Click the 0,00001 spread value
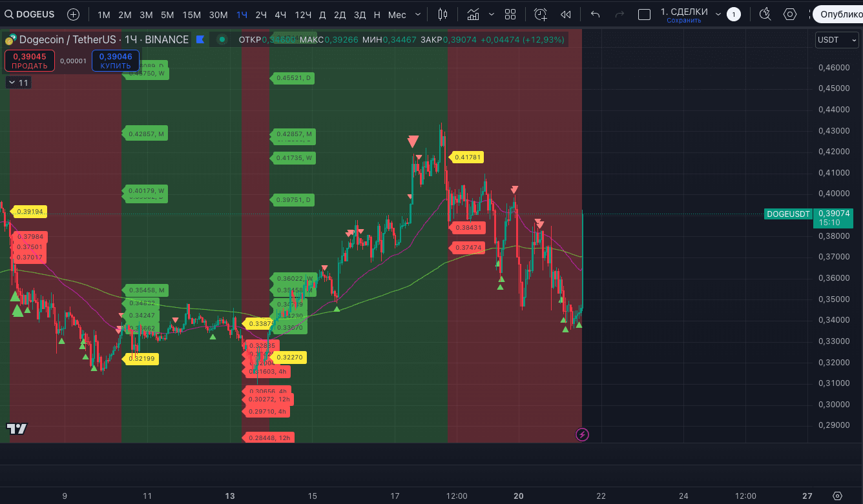 (x=73, y=61)
